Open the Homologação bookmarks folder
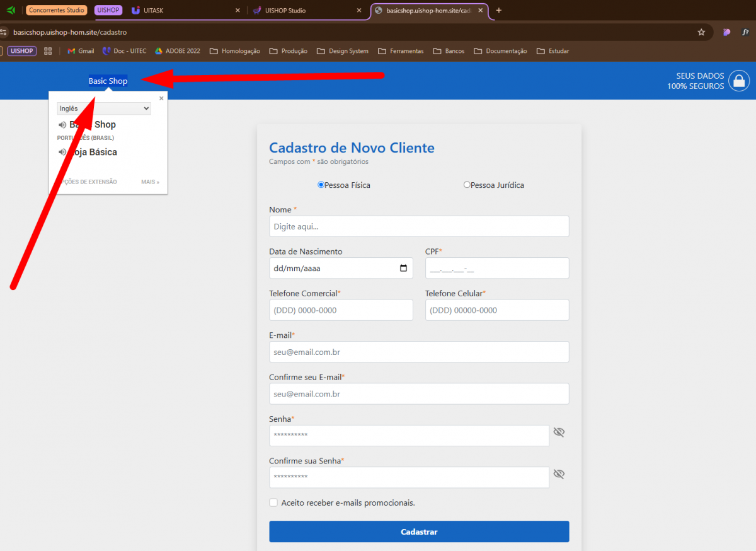The image size is (756, 551). [x=234, y=51]
